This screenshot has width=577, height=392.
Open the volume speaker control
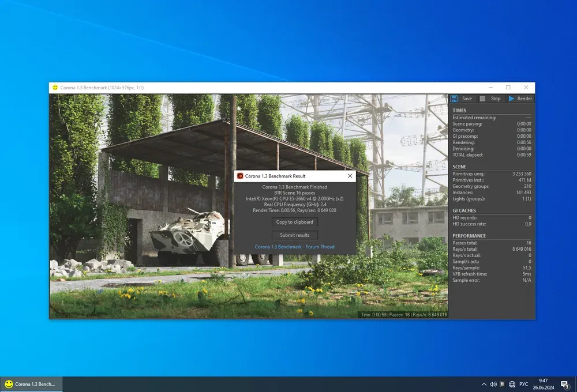493,384
